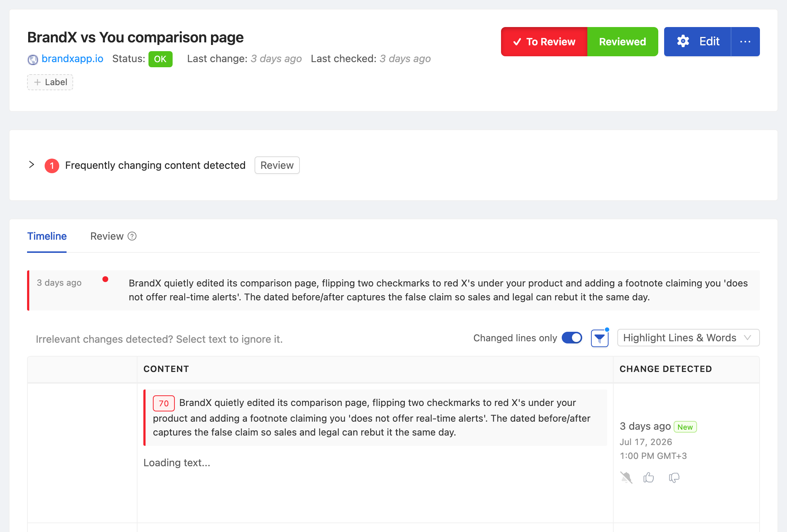Mark page as To Review

pos(544,42)
